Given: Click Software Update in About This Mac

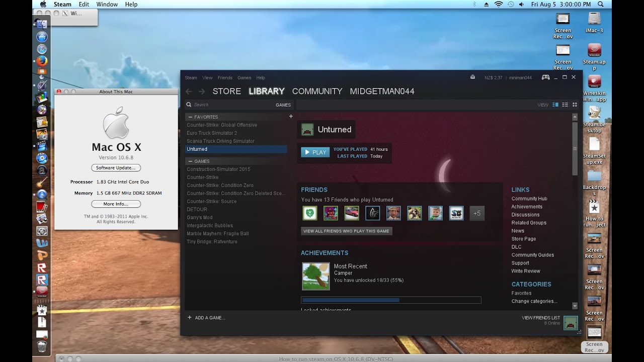Looking at the screenshot, I should coord(116,168).
